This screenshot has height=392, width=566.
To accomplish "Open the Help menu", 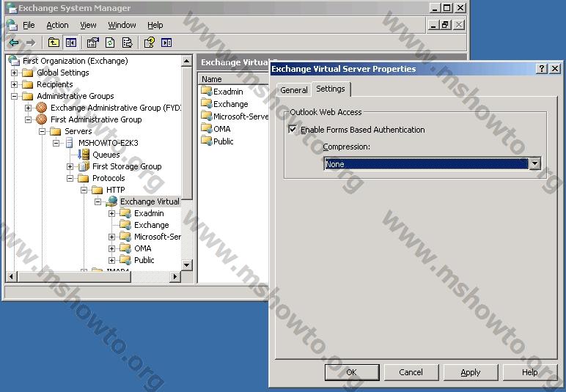I will coord(155,25).
